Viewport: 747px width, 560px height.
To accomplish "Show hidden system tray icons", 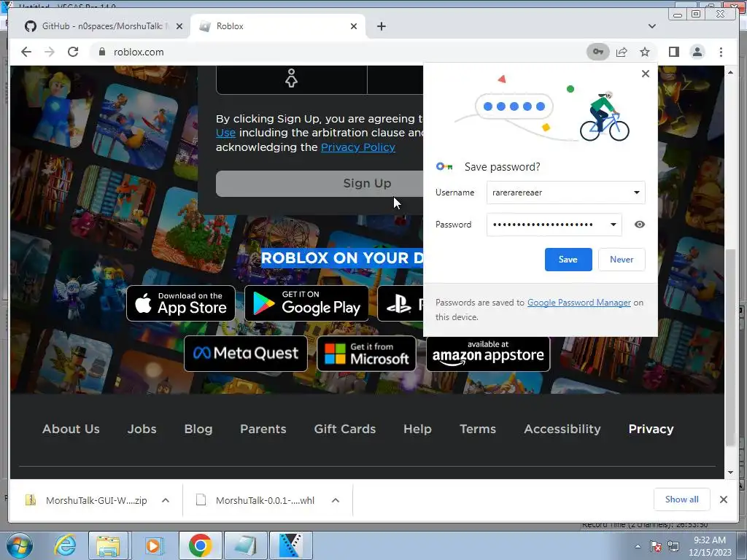I will 638,546.
